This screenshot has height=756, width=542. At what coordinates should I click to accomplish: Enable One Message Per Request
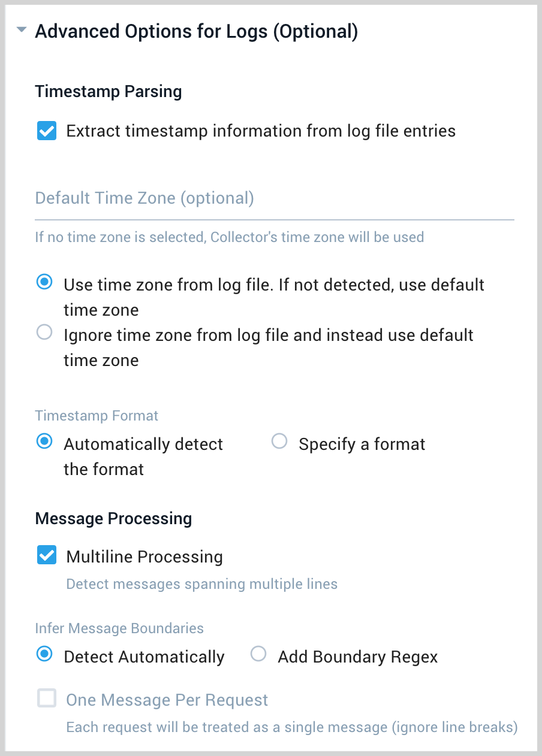tap(46, 698)
